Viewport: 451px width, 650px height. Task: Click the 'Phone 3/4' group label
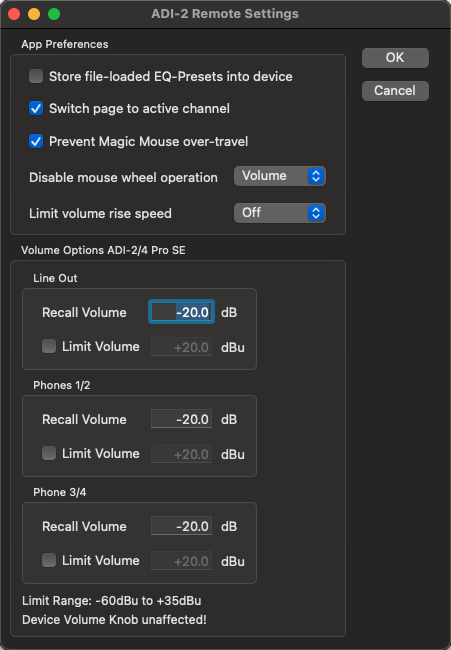click(60, 492)
